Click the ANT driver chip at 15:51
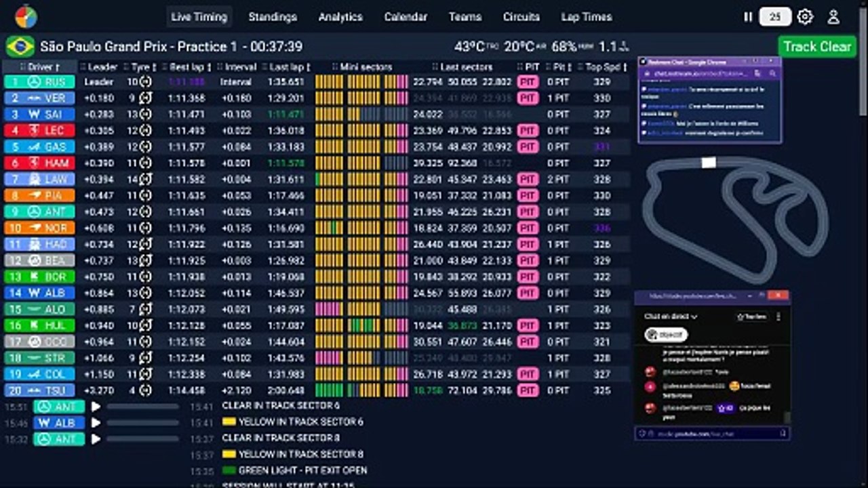The width and height of the screenshot is (868, 488). point(60,407)
